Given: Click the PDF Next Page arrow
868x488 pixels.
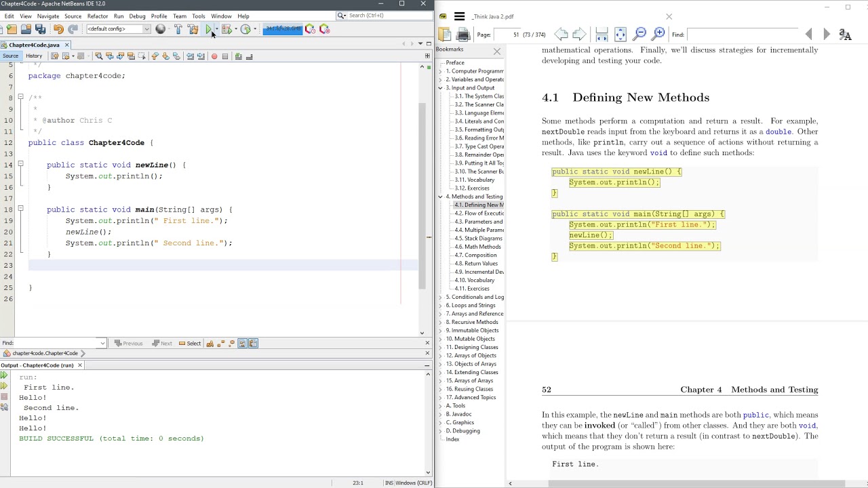Looking at the screenshot, I should [579, 34].
